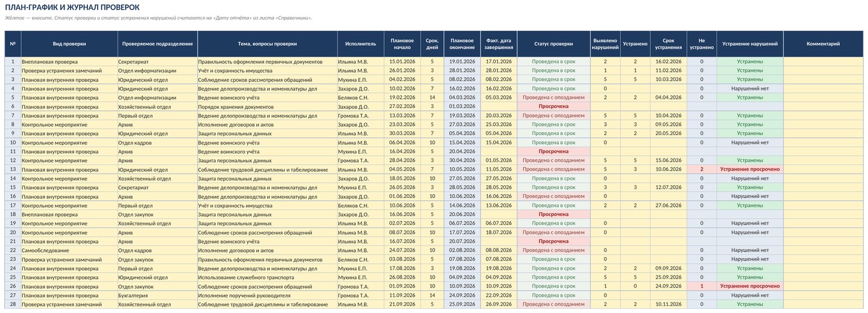Click remediation deadline '10.11.2026'
Viewport: 868px width, 313px height.
pyautogui.click(x=668, y=305)
